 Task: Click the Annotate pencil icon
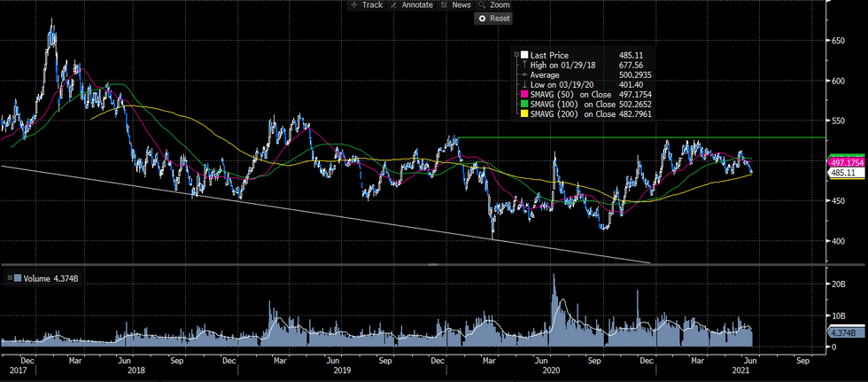click(x=395, y=5)
